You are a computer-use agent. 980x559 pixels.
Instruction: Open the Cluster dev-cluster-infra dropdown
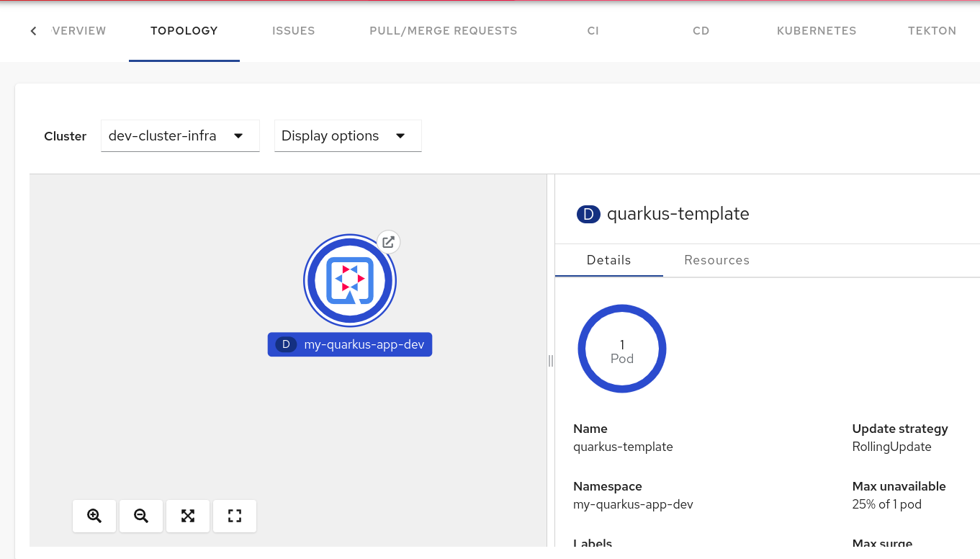pyautogui.click(x=180, y=136)
